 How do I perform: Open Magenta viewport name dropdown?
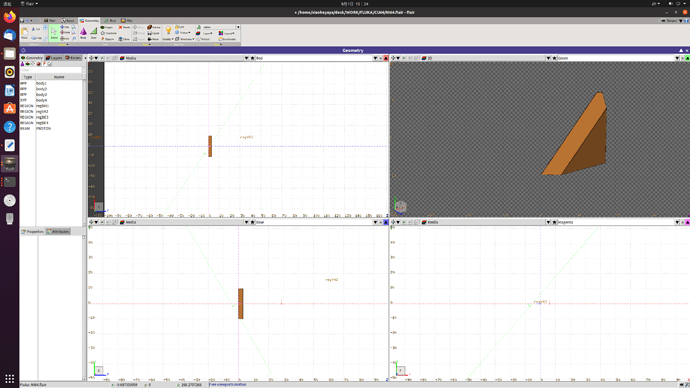(x=677, y=222)
